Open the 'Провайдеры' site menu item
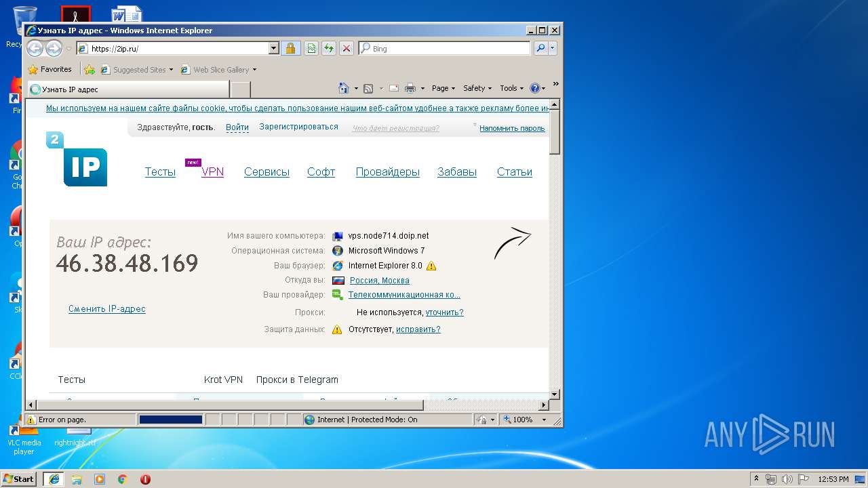This screenshot has height=488, width=868. point(388,172)
